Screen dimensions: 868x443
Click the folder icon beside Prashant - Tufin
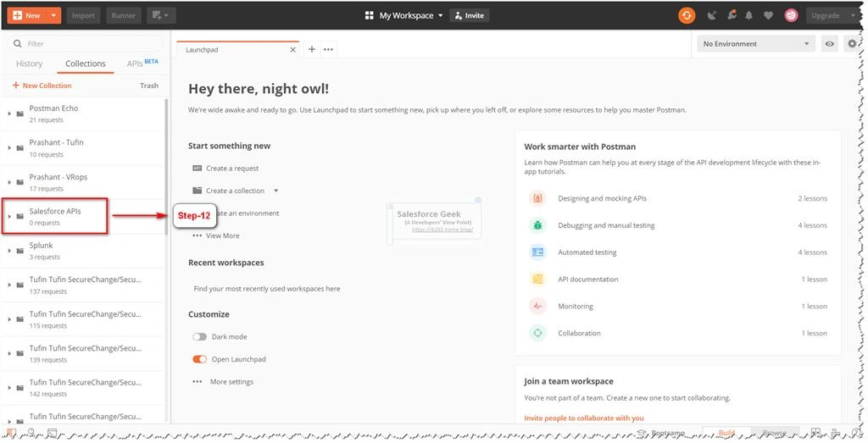(20, 148)
